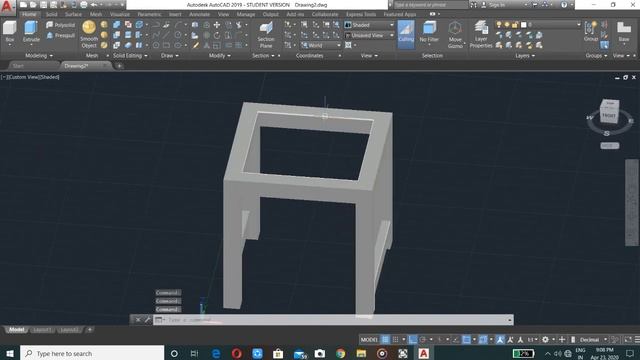Image resolution: width=640 pixels, height=360 pixels.
Task: Open Layer Properties manager
Action: point(481,35)
